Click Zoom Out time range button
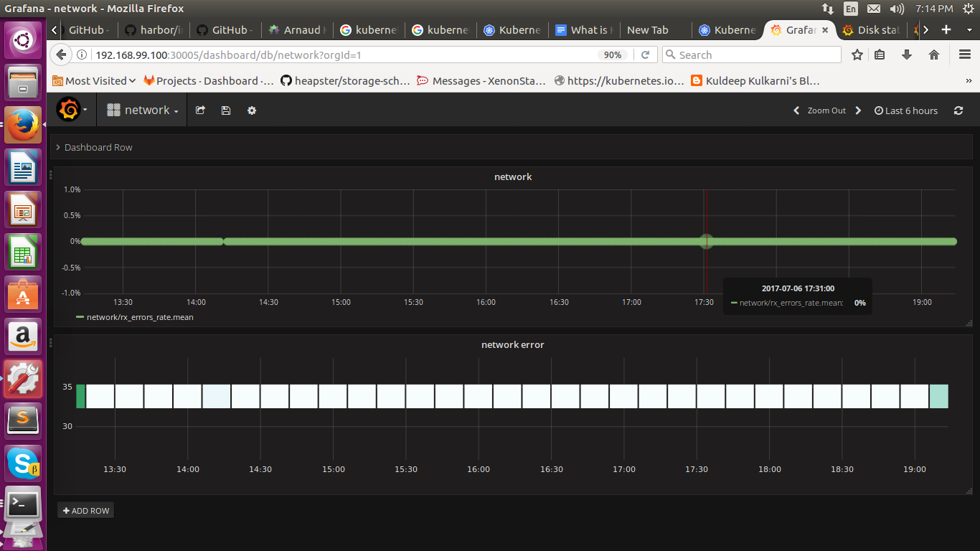 tap(826, 110)
